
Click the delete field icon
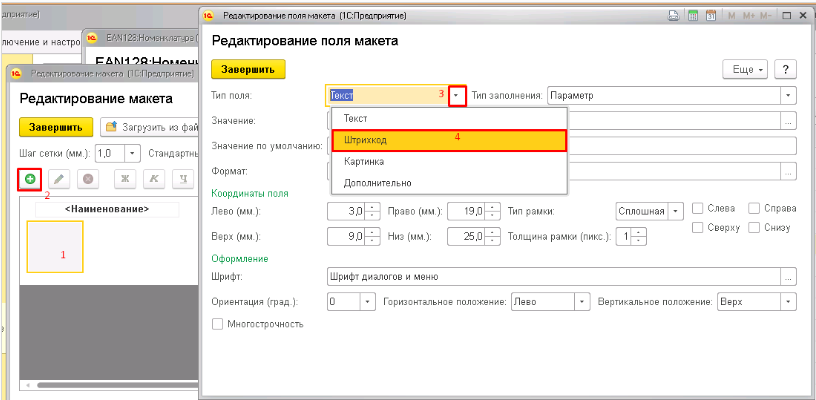[88, 179]
